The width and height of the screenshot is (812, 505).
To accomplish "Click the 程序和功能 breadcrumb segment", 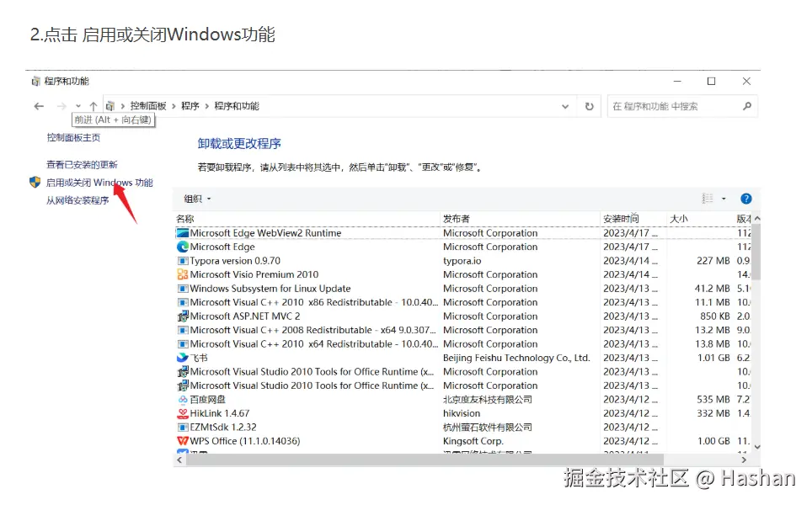I will point(237,106).
